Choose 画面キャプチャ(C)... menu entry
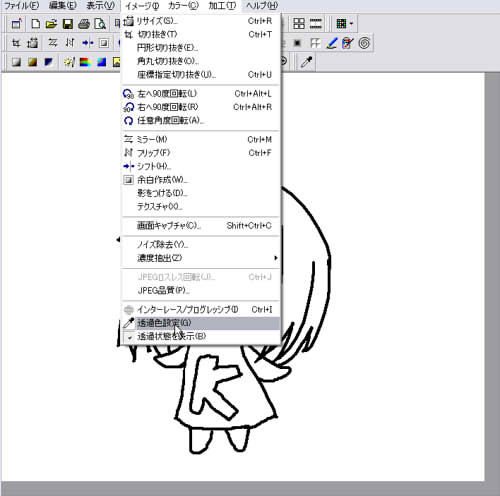 [x=201, y=226]
